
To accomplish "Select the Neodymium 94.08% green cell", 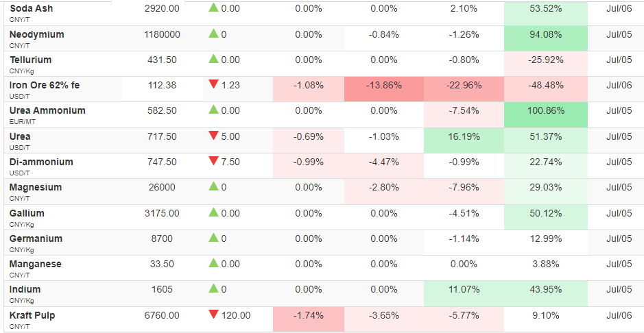I will tap(546, 38).
